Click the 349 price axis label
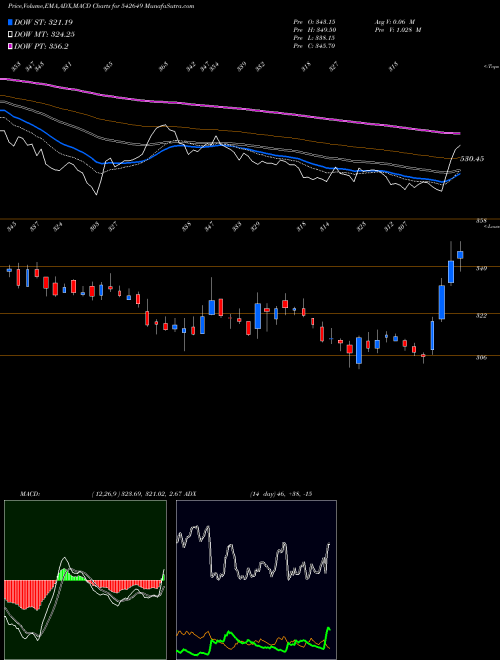 (x=481, y=268)
